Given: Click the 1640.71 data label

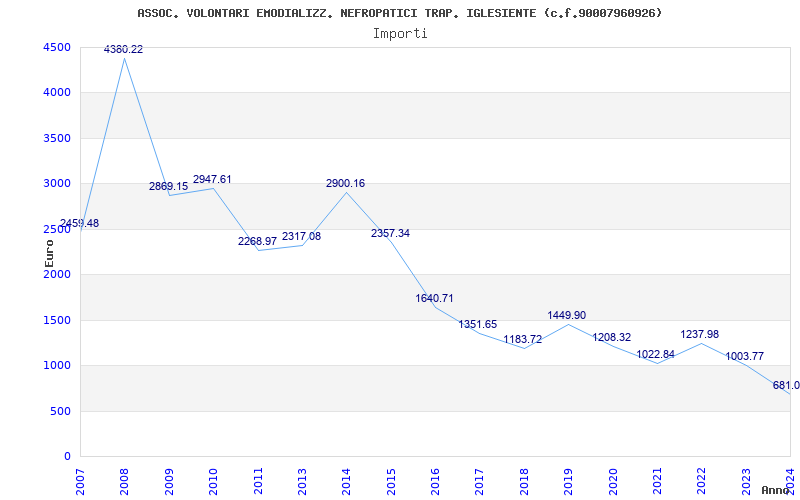Looking at the screenshot, I should (x=434, y=298).
